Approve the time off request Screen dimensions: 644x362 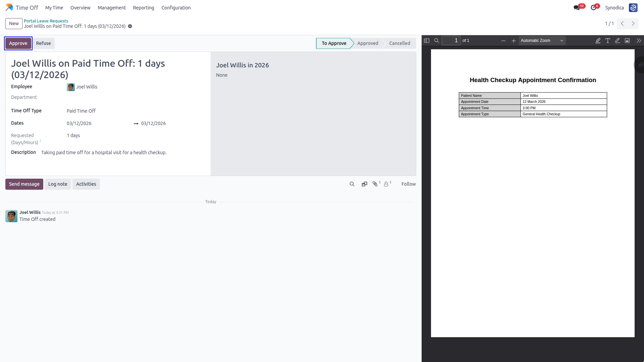tap(18, 43)
